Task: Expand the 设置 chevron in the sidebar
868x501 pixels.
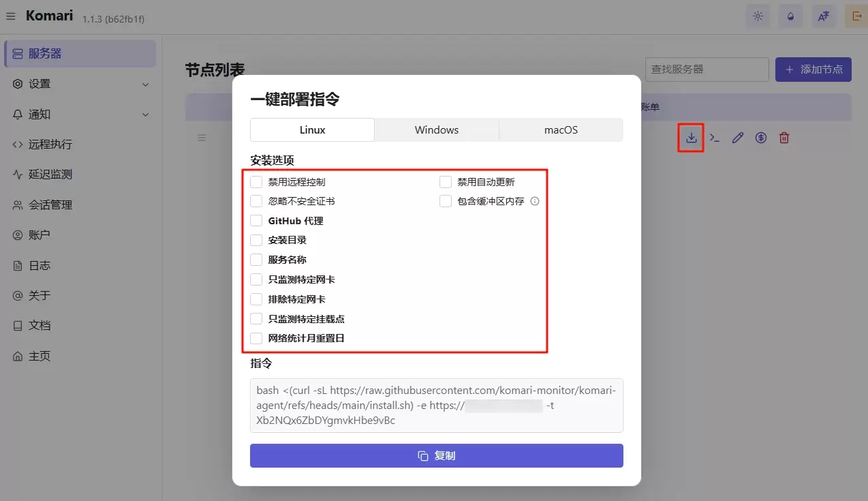Action: (145, 85)
